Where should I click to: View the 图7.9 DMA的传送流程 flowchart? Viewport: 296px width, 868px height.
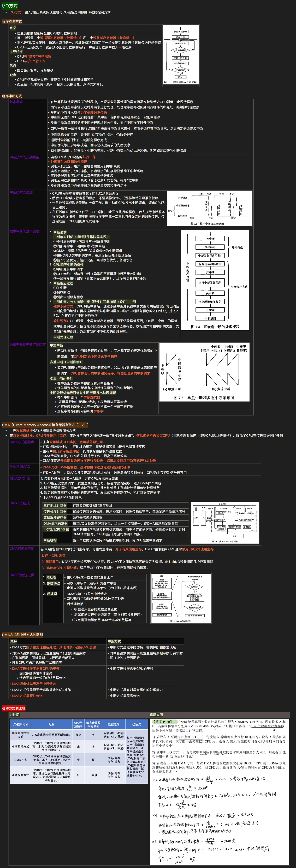(181, 598)
